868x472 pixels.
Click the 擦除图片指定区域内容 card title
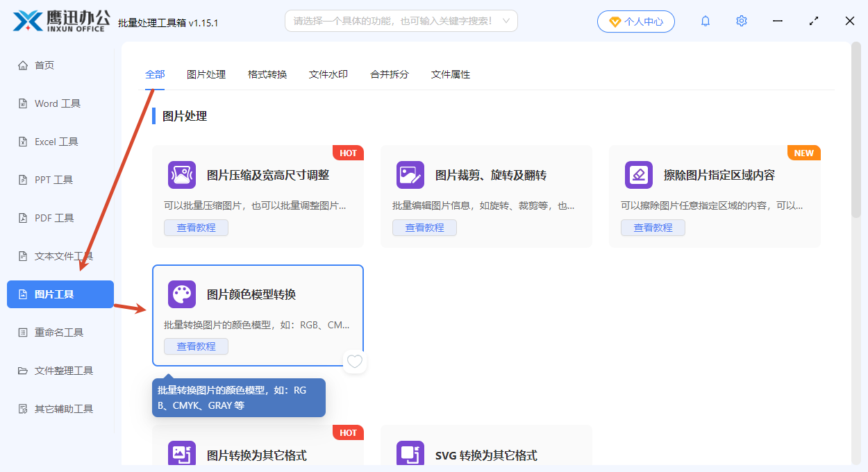pos(719,175)
